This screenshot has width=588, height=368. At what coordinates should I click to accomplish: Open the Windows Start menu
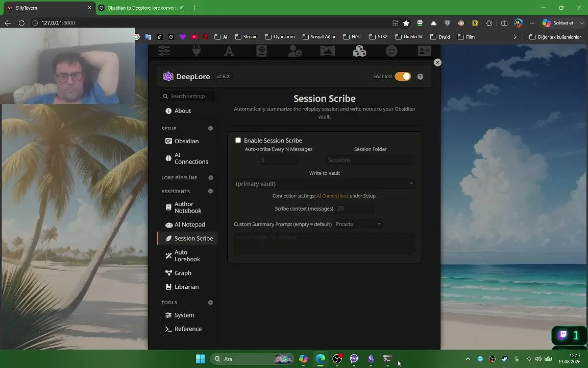[x=200, y=359]
